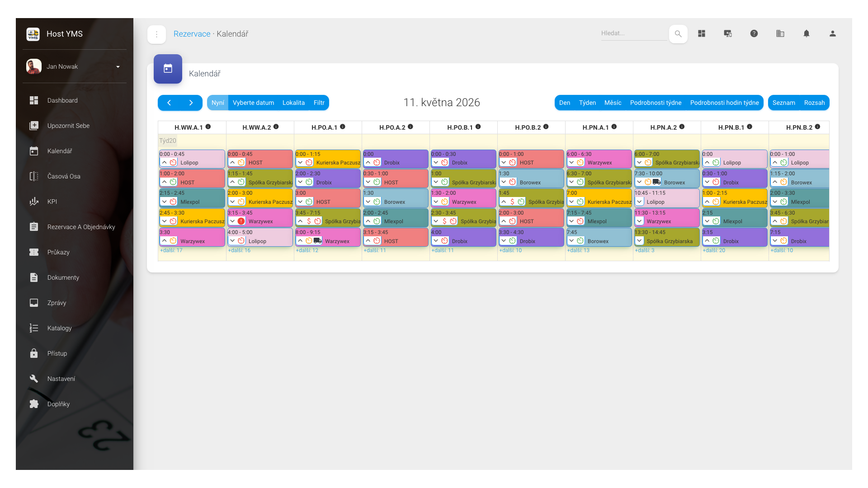This screenshot has height=488, width=868.
Task: Open the Zprávy inbox icon
Action: (x=34, y=303)
